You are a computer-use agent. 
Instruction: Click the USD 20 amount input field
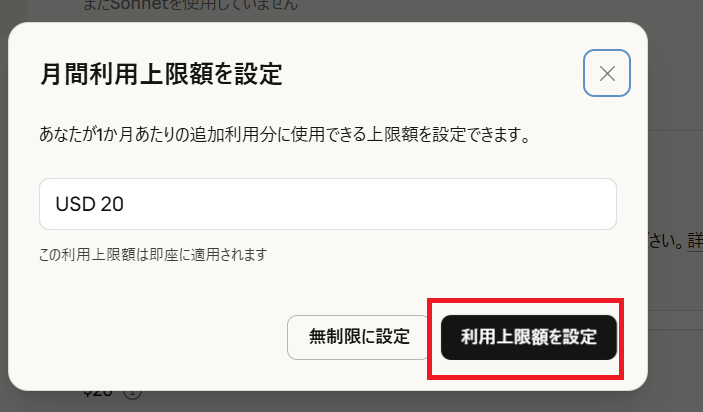(x=328, y=204)
